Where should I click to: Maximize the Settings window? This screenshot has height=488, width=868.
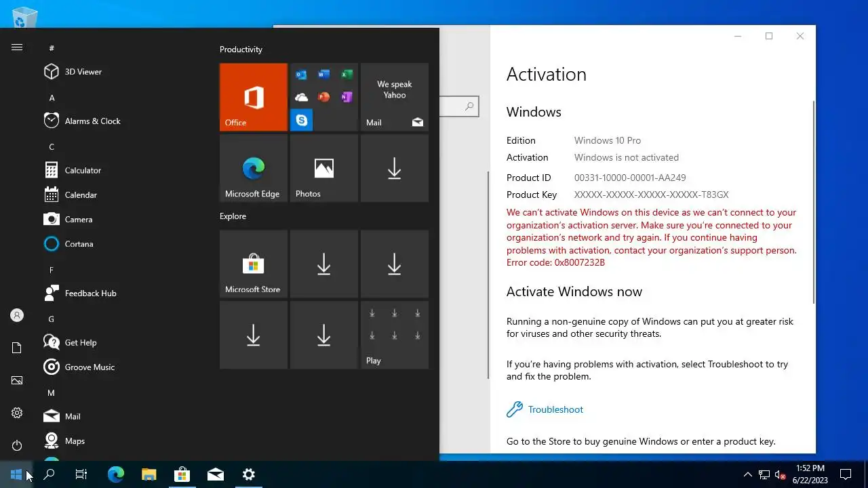click(x=769, y=36)
